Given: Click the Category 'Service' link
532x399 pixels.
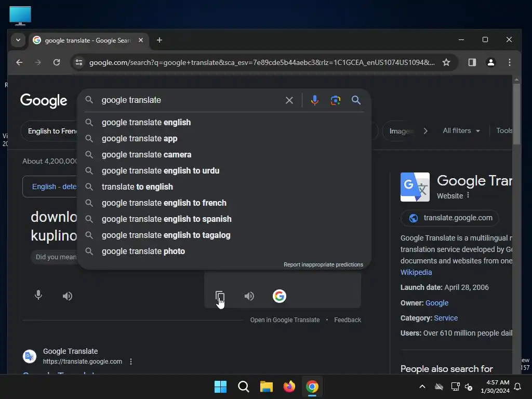Looking at the screenshot, I should (x=445, y=318).
